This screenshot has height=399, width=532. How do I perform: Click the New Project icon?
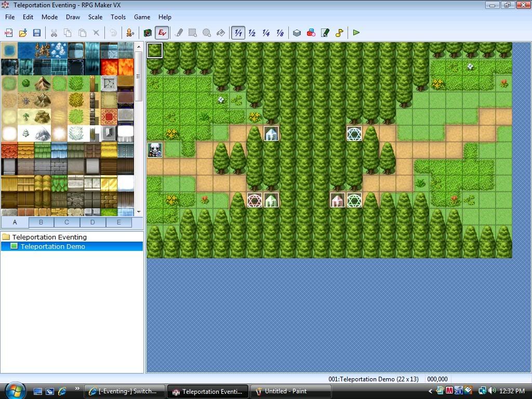(9, 33)
